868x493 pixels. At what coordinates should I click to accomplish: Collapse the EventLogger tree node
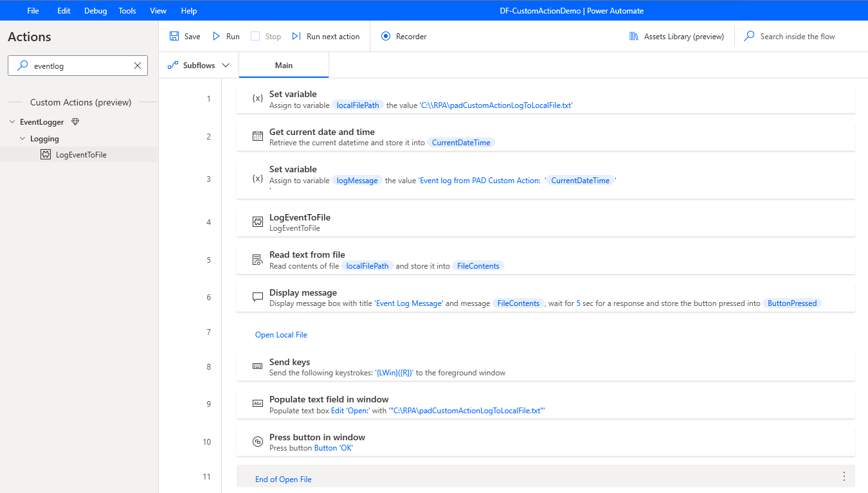[12, 122]
